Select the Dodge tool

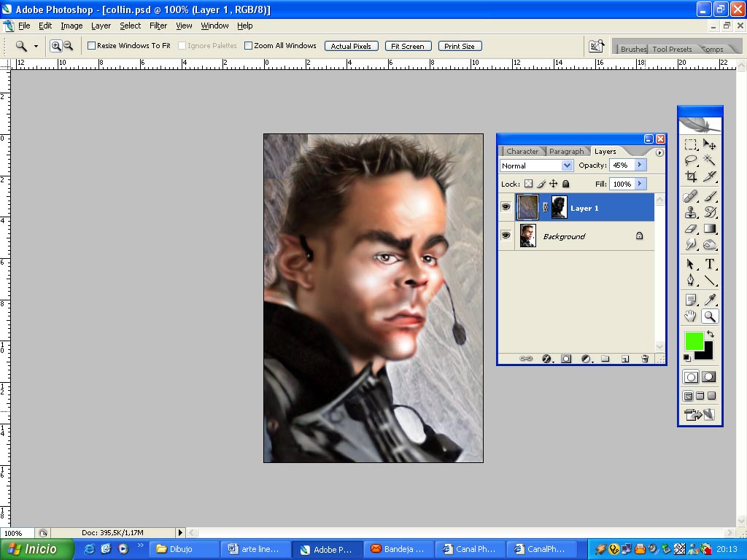709,245
